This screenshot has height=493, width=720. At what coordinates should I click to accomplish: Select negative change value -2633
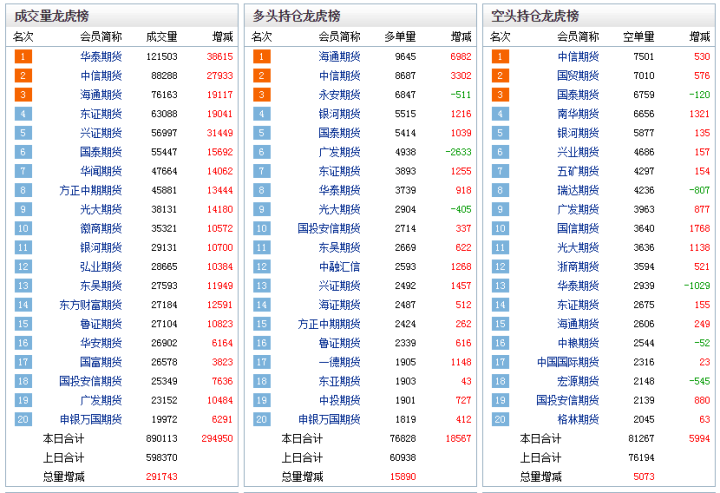458,152
